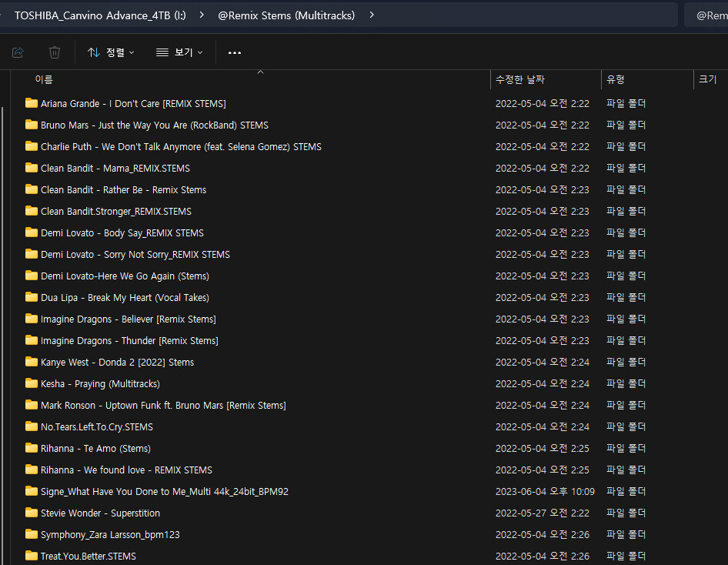Select 'Demi Lovato - Sorry Not Sorry_REMIX STEMS' name

coord(135,255)
